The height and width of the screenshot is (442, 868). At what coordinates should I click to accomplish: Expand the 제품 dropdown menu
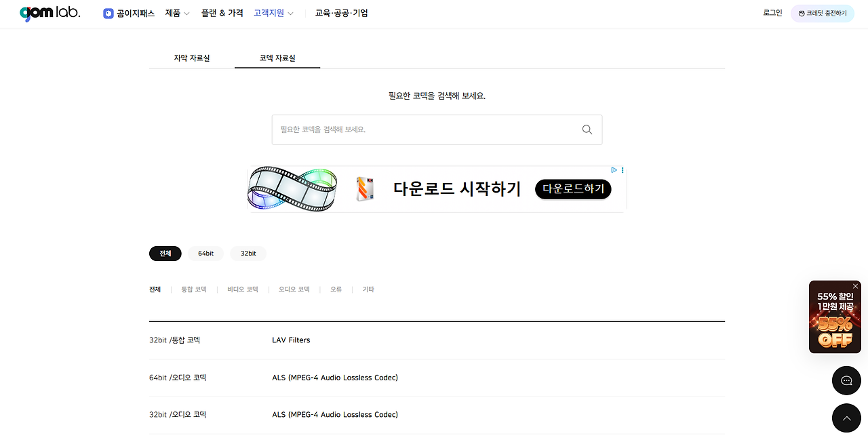click(x=178, y=14)
